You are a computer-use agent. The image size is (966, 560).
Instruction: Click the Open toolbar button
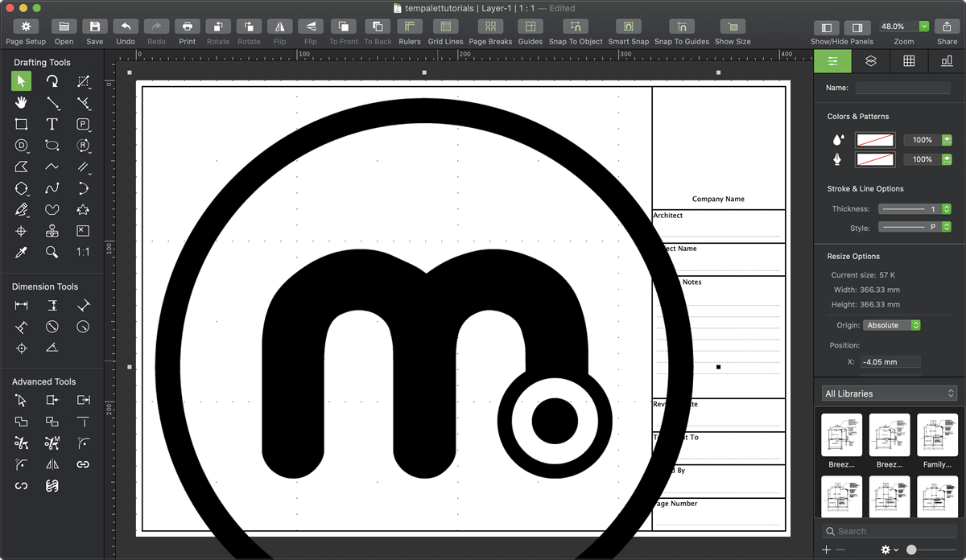[x=64, y=27]
